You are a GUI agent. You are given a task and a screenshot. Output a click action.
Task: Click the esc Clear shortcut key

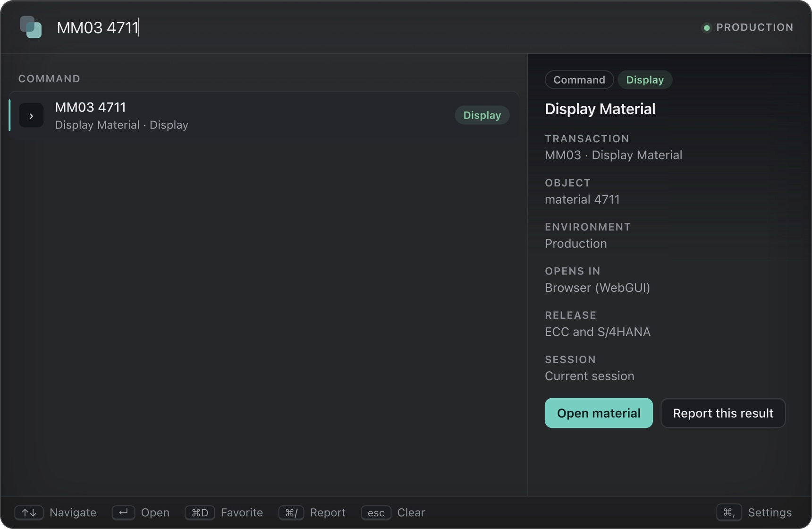coord(376,512)
